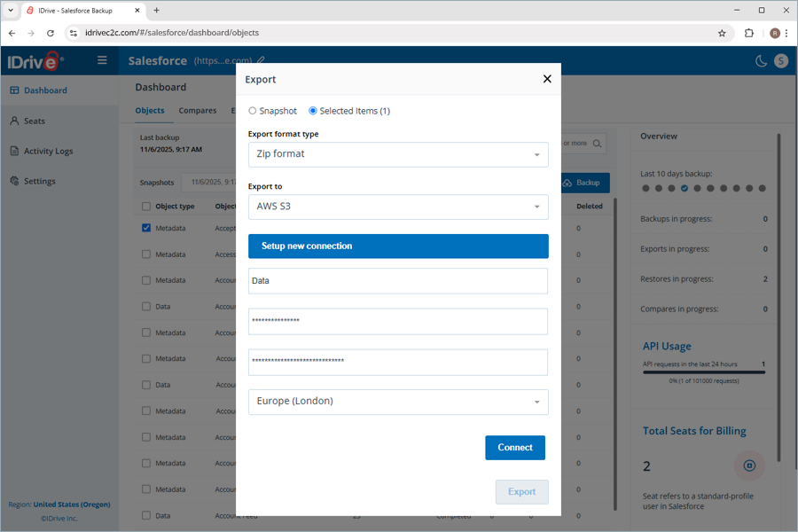Click the Total Seats billing icon
798x532 pixels.
[749, 465]
